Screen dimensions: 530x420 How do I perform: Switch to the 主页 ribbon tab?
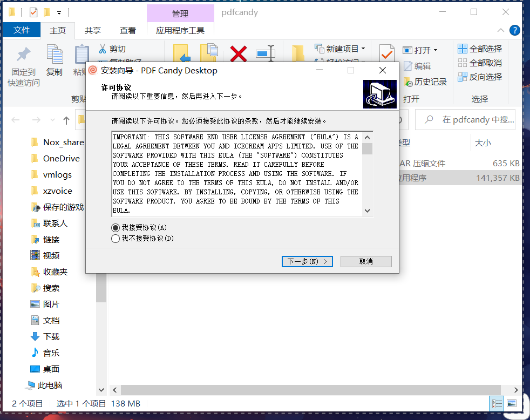[x=58, y=30]
